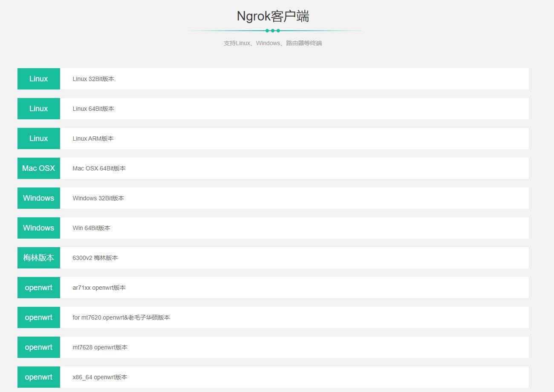This screenshot has width=554, height=392.
Task: Click the 支持Linux、Windows、路由器等终端 subtitle
Action: click(x=273, y=43)
